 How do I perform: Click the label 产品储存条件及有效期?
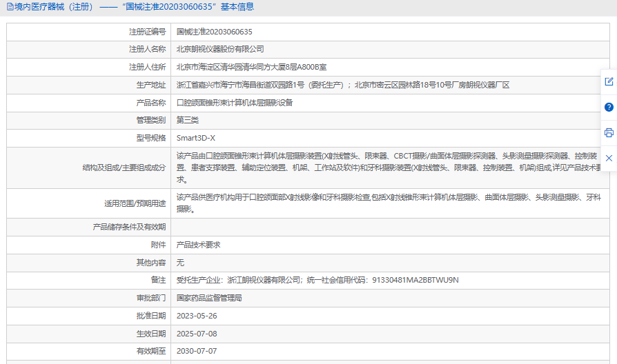pos(130,228)
